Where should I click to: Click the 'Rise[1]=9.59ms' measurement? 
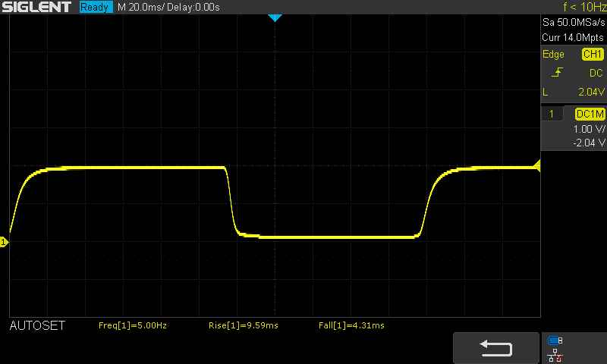(244, 326)
